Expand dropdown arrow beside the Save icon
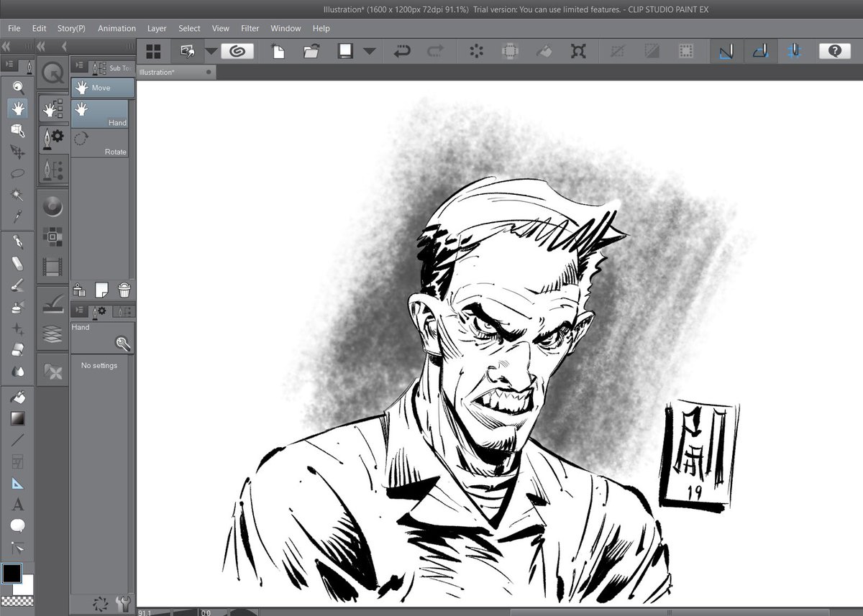 (369, 51)
